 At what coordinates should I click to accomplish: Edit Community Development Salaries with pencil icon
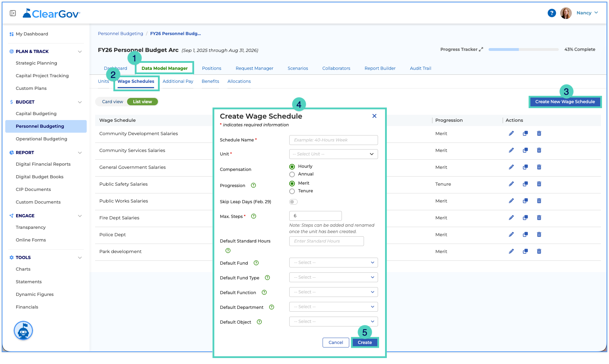[x=511, y=133]
